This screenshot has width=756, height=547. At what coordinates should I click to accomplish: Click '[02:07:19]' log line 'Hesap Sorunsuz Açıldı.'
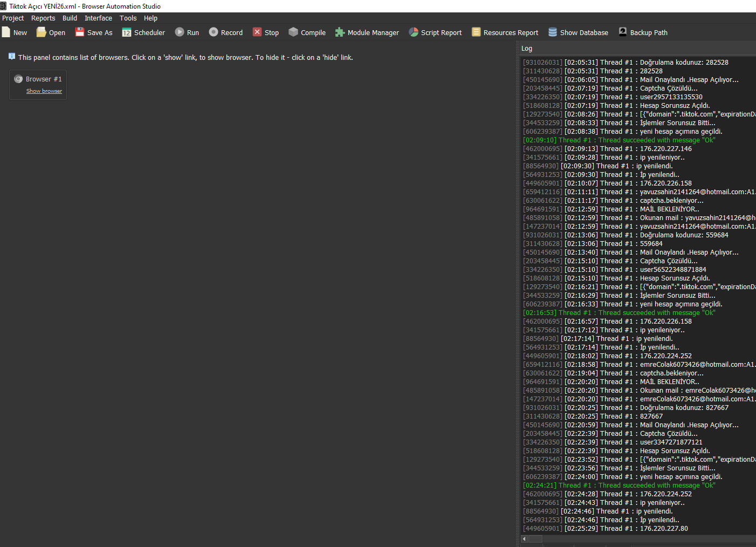coord(616,106)
